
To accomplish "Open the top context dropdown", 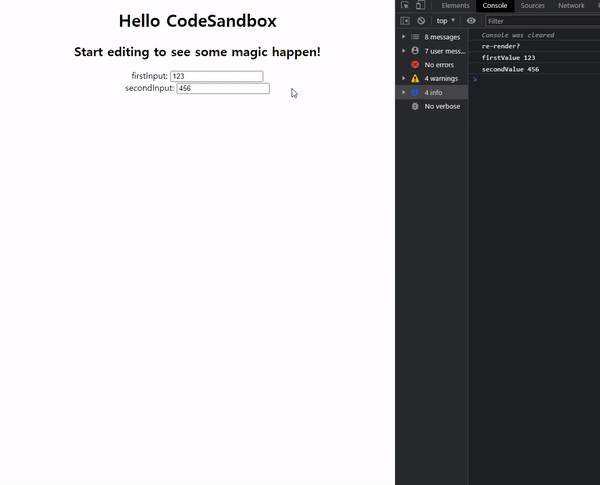I will pyautogui.click(x=445, y=21).
